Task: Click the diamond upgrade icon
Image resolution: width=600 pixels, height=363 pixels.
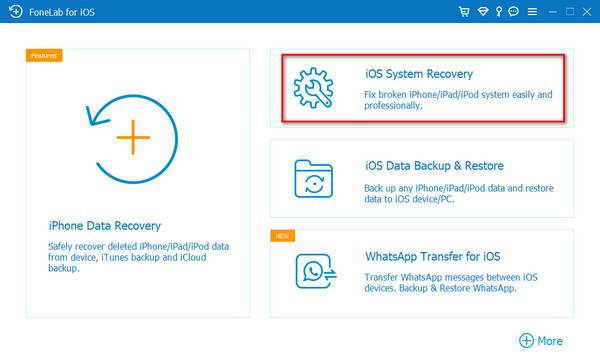Action: tap(483, 12)
